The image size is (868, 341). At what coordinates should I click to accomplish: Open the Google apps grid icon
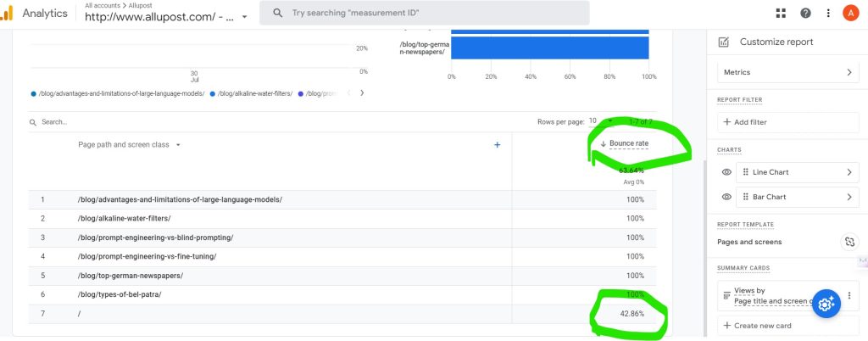coord(781,13)
